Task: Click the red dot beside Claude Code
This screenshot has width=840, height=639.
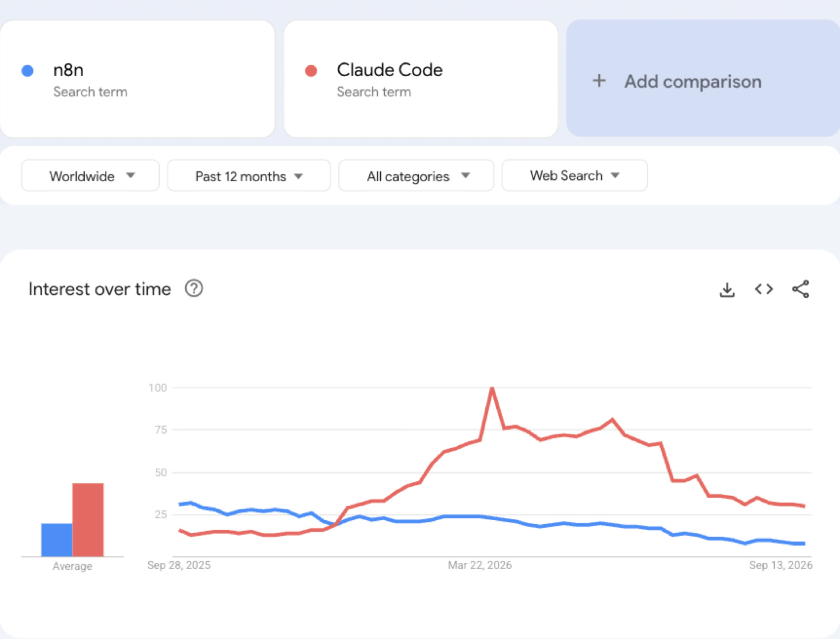Action: click(311, 70)
